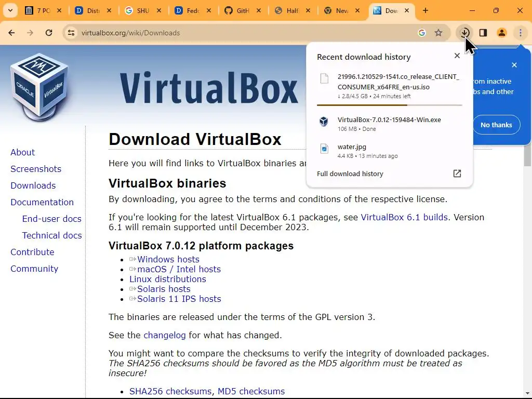Open site information icon in address bar
Image resolution: width=532 pixels, height=399 pixels.
click(71, 33)
